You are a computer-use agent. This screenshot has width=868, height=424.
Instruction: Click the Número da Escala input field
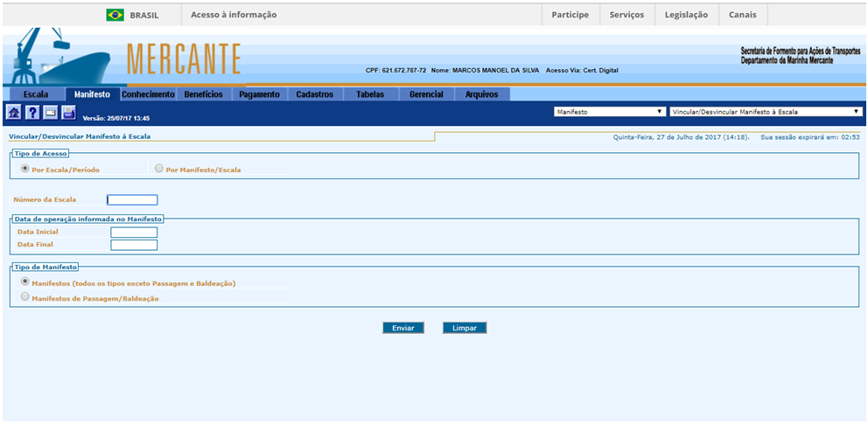click(x=132, y=199)
